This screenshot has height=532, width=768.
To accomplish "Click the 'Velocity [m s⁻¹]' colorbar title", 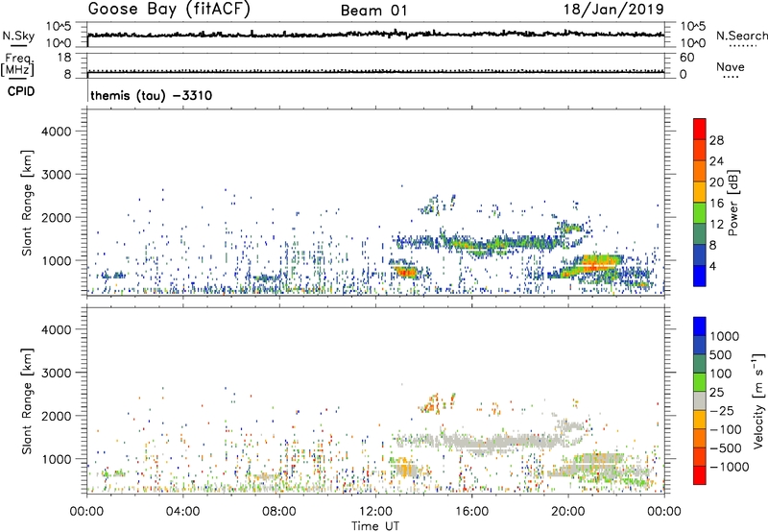I will click(x=758, y=400).
